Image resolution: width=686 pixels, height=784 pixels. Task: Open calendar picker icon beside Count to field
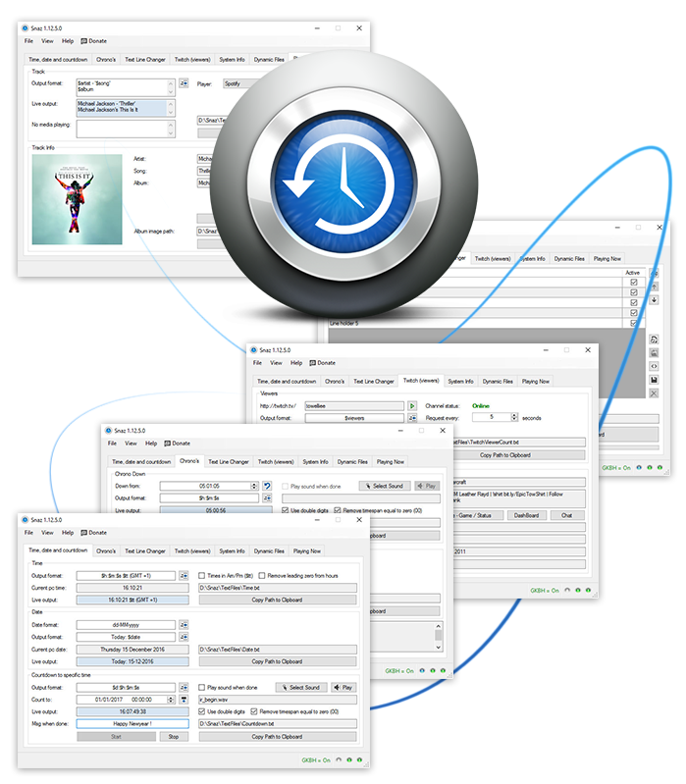(184, 700)
